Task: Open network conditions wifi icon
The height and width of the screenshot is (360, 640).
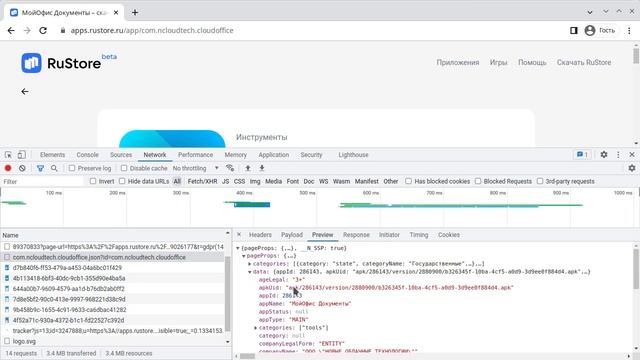Action: point(230,168)
